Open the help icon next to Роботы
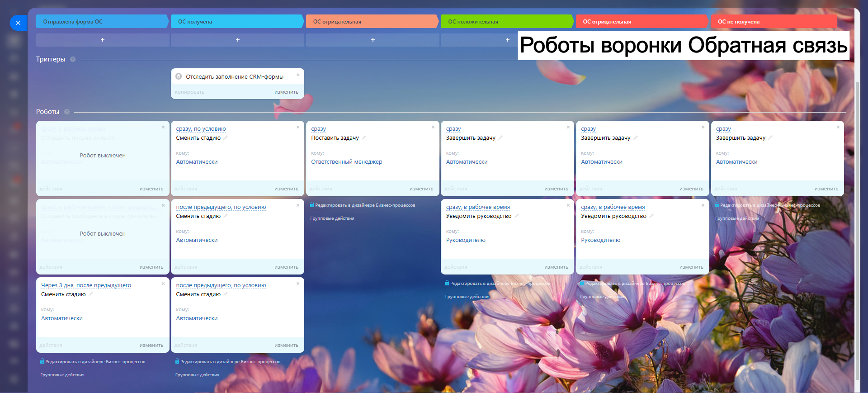Image resolution: width=868 pixels, height=393 pixels. click(67, 112)
